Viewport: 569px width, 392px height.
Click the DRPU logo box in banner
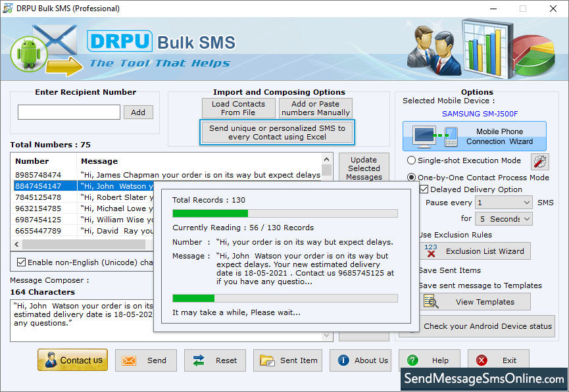click(x=120, y=41)
